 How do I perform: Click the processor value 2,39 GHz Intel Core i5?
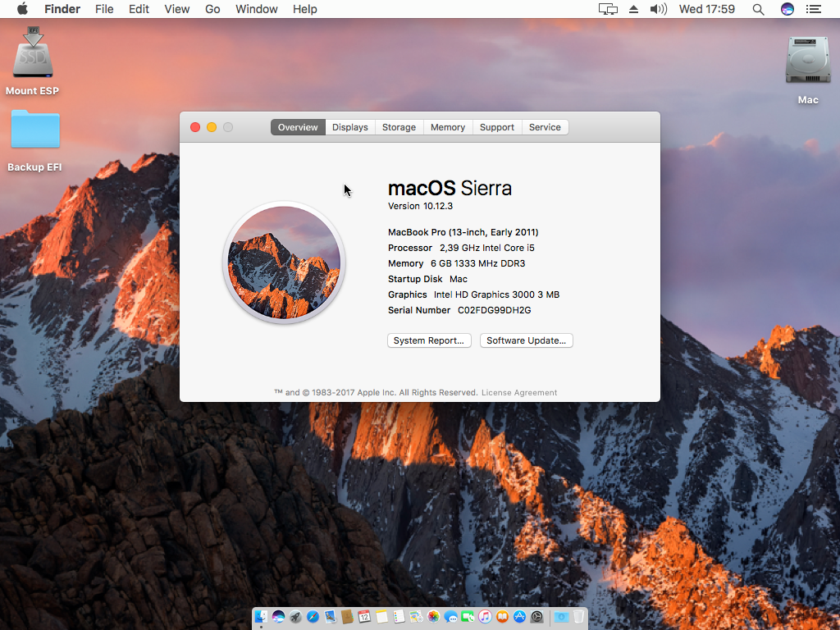coord(487,248)
